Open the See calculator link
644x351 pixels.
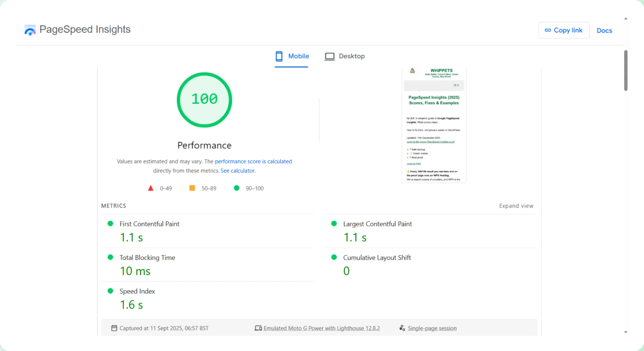(x=238, y=171)
